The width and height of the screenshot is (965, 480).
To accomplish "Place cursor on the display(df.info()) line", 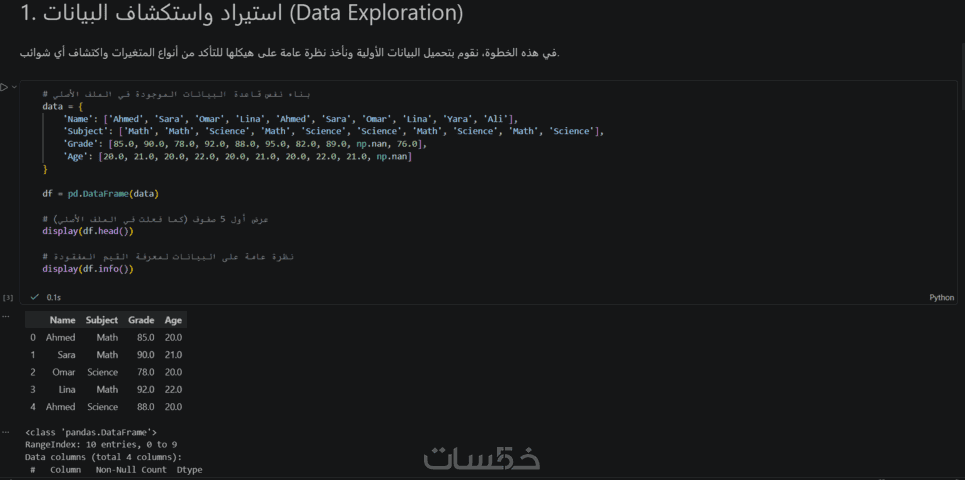I will point(87,269).
